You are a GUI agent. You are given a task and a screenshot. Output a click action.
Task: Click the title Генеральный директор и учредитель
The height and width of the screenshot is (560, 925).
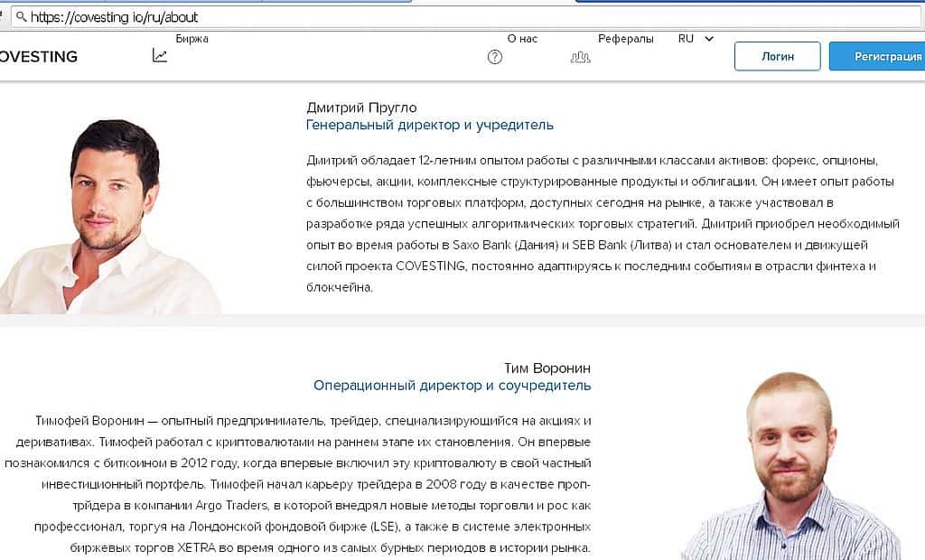(x=429, y=126)
